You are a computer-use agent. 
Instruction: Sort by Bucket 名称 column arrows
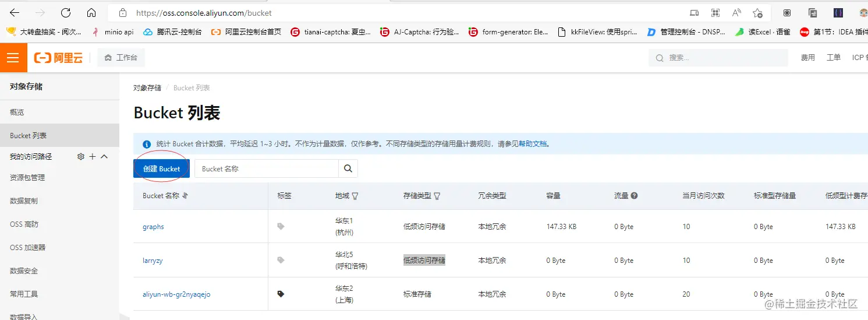click(185, 196)
